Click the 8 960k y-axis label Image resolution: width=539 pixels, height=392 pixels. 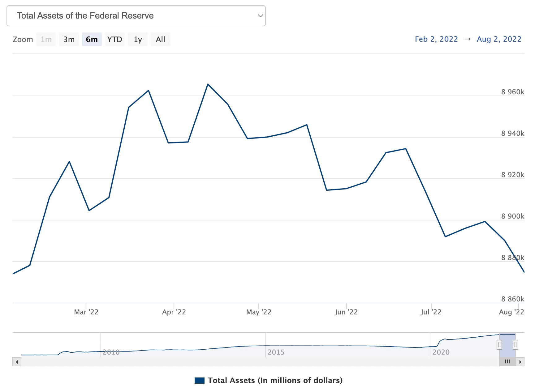(x=513, y=92)
